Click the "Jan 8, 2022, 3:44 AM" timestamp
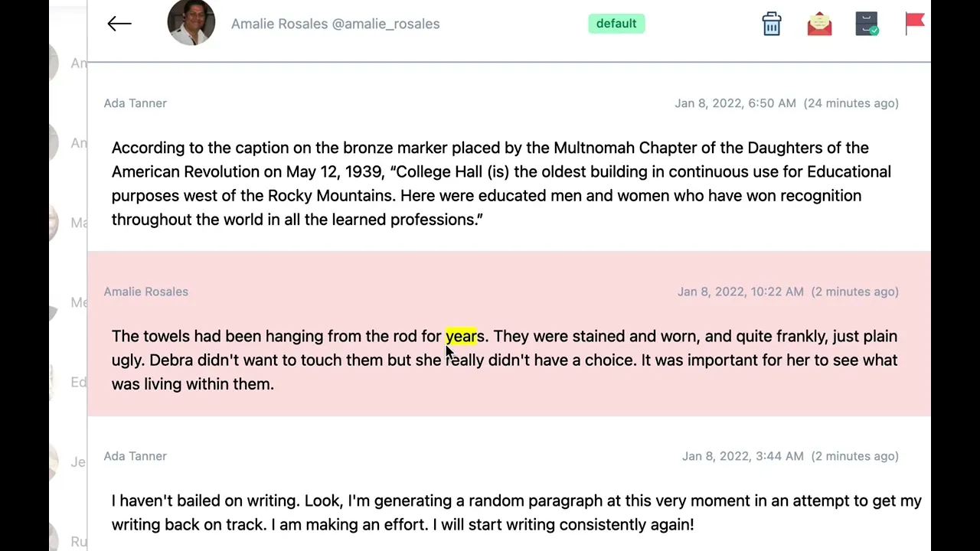The height and width of the screenshot is (551, 980). (743, 456)
